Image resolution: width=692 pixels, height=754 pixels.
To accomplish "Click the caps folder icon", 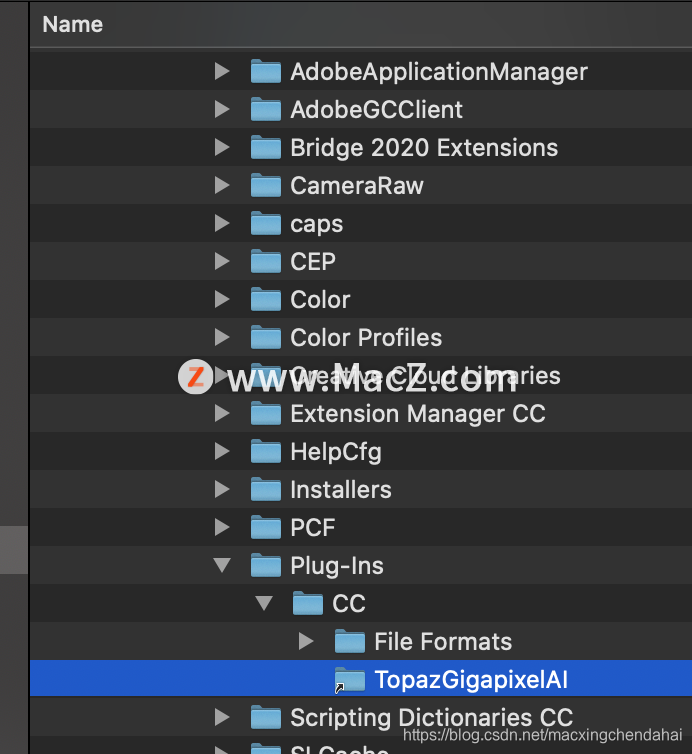I will [266, 223].
